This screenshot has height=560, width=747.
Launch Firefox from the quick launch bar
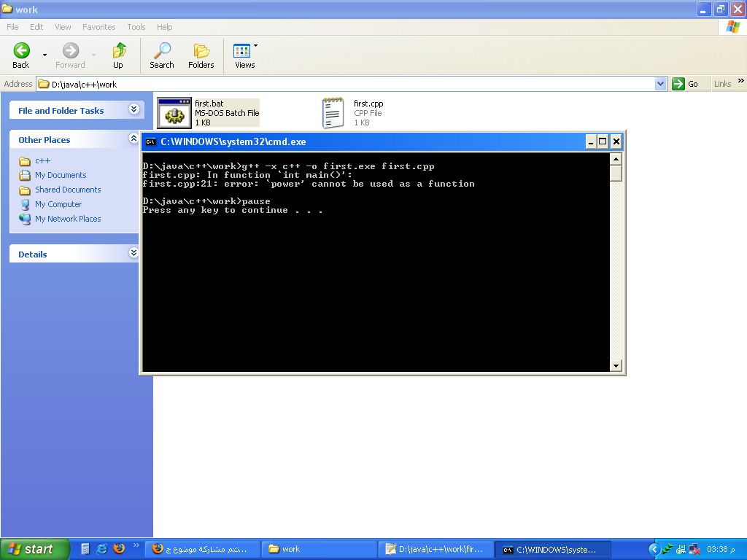119,548
